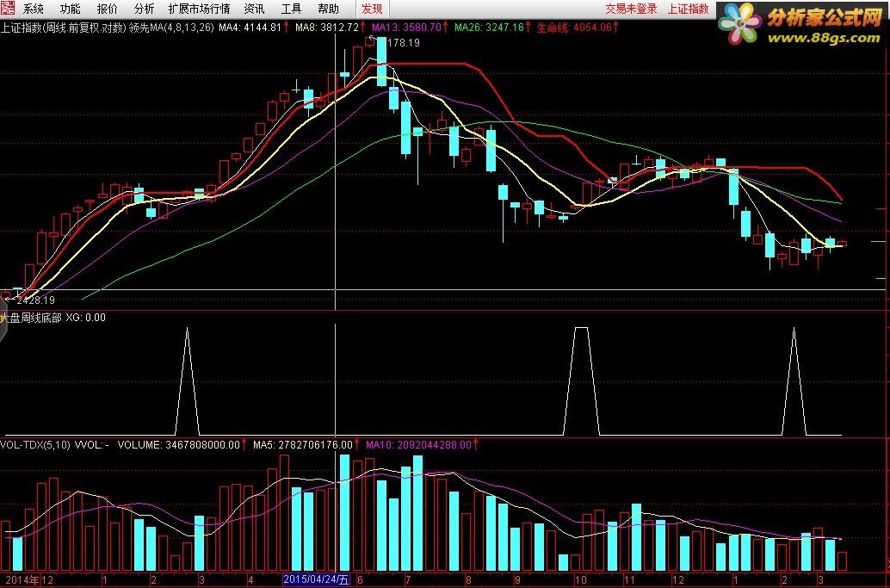
Task: Open the 分析 menu
Action: [144, 9]
